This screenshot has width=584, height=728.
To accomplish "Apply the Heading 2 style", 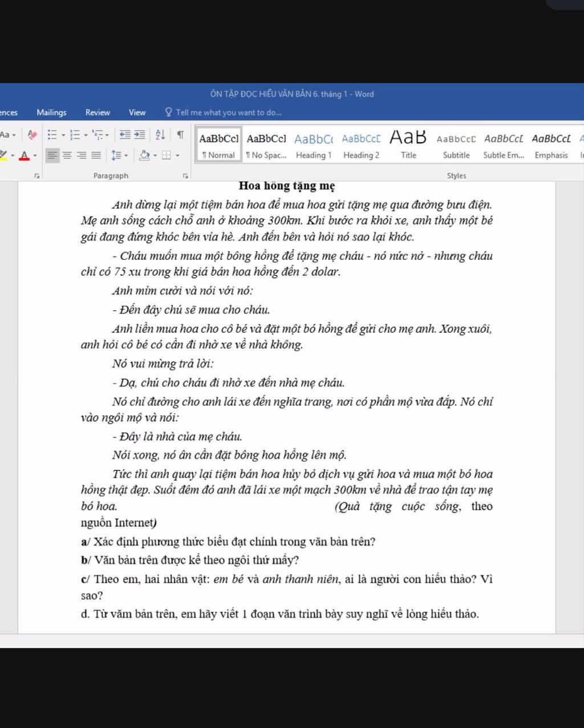I will (x=361, y=145).
